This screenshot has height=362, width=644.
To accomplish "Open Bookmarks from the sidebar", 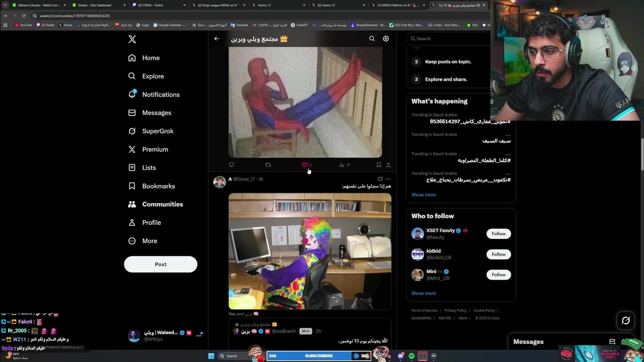I will click(x=151, y=186).
